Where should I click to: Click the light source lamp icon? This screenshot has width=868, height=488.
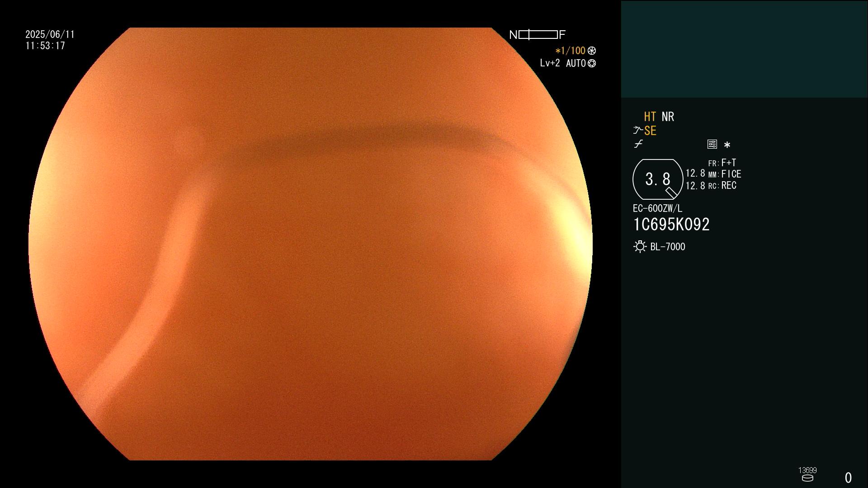(640, 247)
